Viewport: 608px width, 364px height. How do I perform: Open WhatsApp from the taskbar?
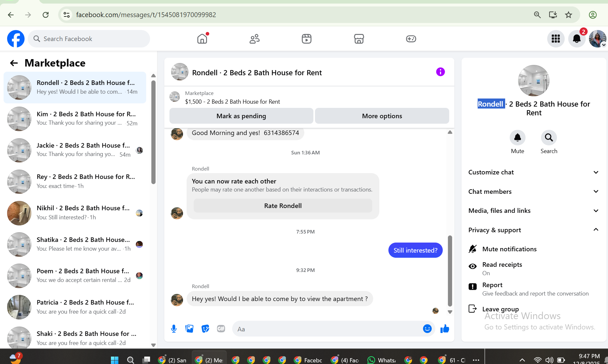point(382,360)
